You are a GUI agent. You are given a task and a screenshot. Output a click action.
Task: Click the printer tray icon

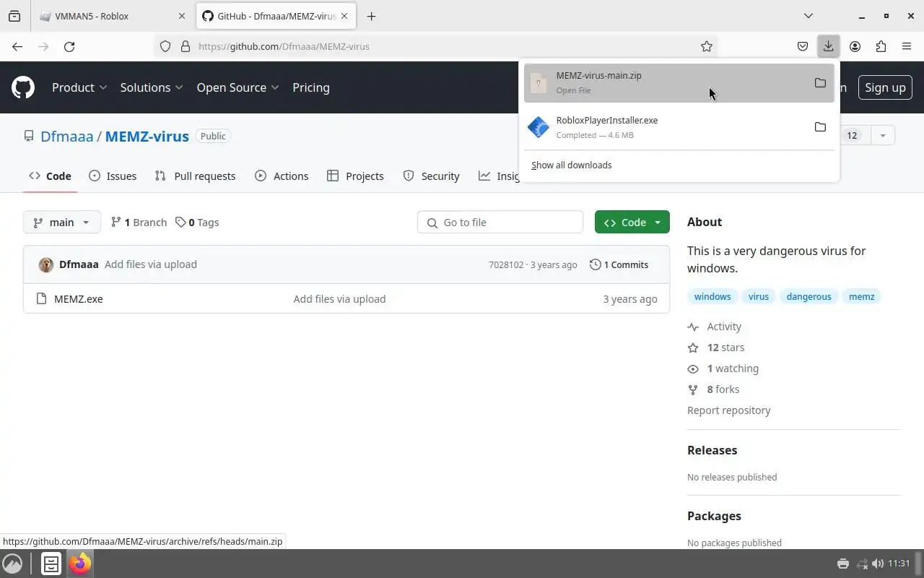[842, 564]
